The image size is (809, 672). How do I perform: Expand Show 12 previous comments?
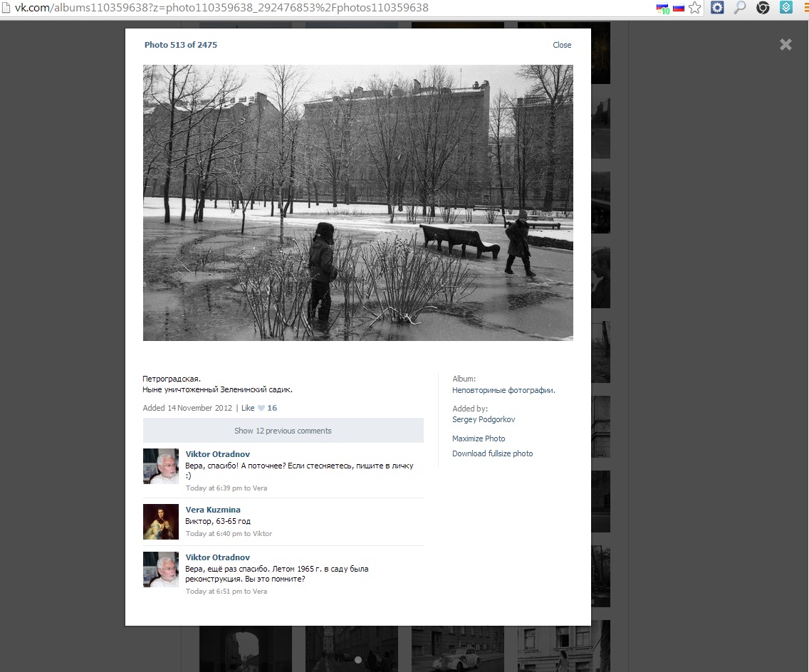point(283,431)
